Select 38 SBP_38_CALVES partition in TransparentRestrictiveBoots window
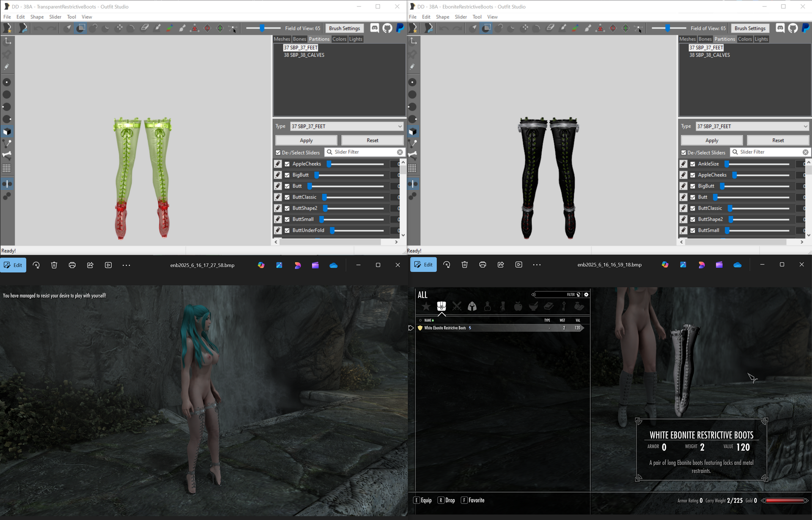This screenshot has width=812, height=520. click(x=304, y=55)
